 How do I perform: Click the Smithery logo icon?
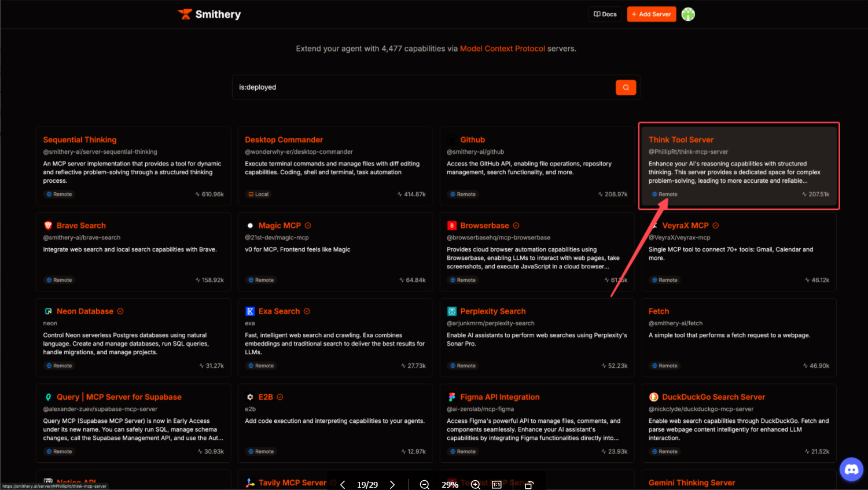185,14
